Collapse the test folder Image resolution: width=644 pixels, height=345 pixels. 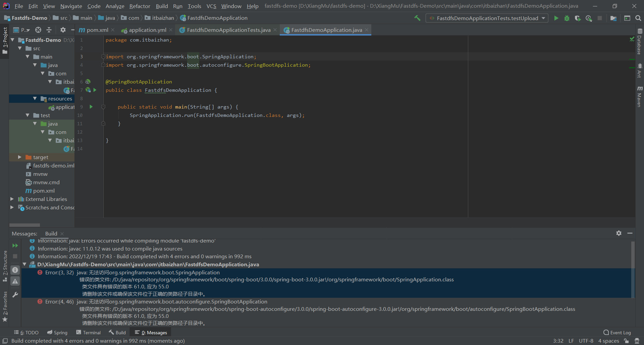pos(28,115)
